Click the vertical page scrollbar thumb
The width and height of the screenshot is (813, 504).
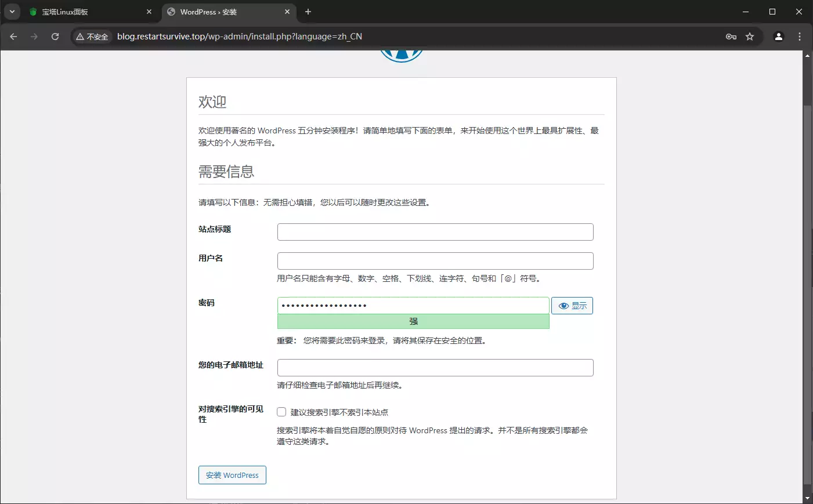[x=807, y=295]
